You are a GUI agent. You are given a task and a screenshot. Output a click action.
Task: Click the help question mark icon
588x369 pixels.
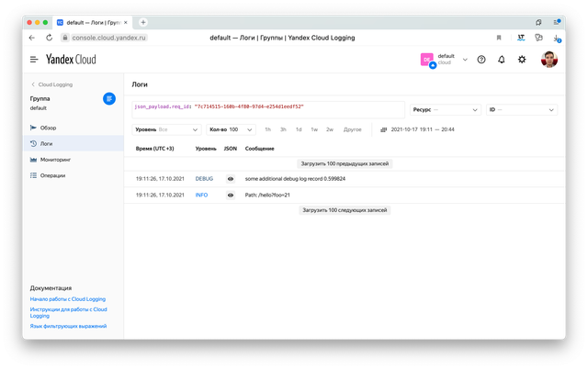pyautogui.click(x=481, y=60)
